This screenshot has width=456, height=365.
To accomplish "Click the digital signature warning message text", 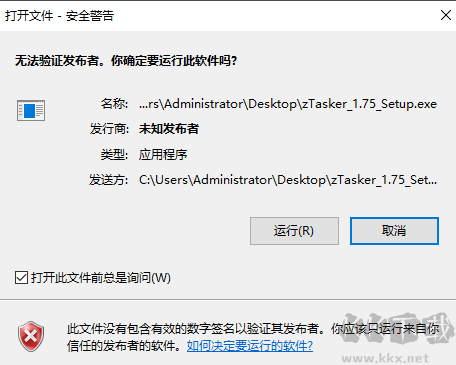I will click(253, 337).
